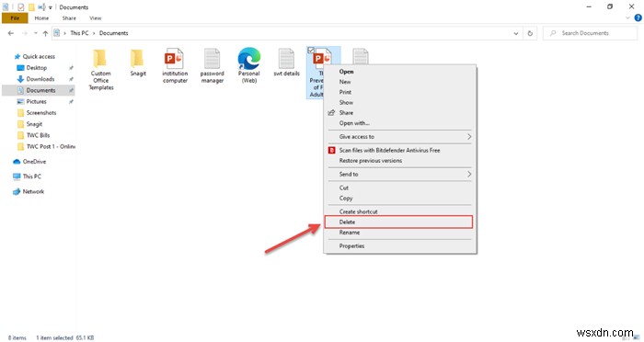Open Pictures in the navigation pane
Image resolution: width=644 pixels, height=342 pixels.
[36, 101]
